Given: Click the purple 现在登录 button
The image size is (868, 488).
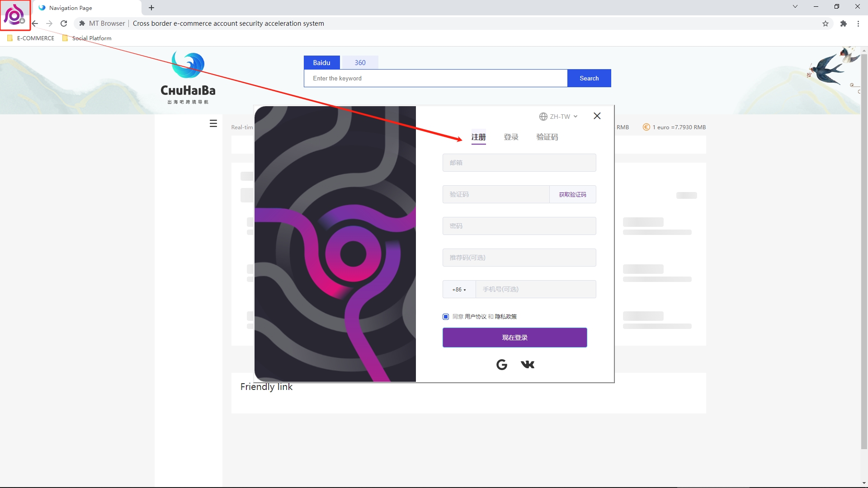Looking at the screenshot, I should 514,338.
